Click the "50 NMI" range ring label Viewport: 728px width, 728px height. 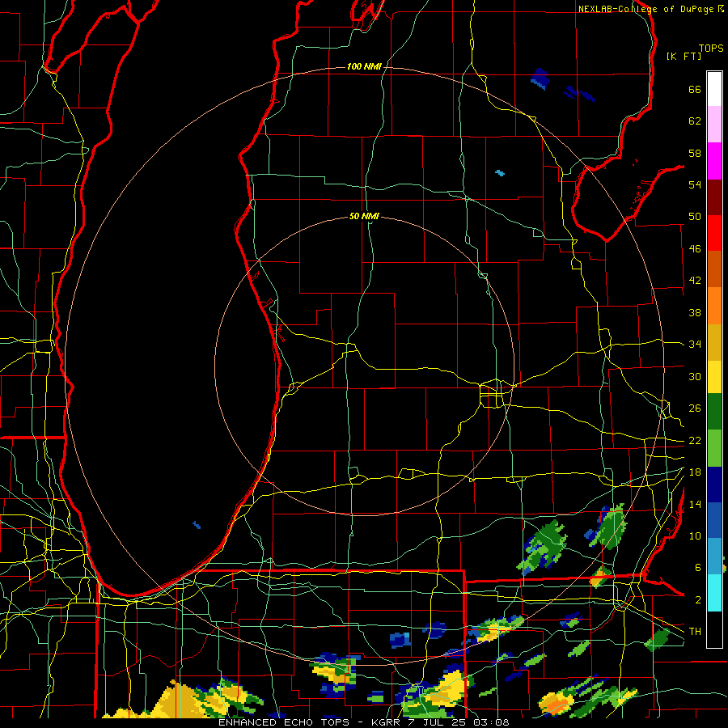[x=364, y=216]
